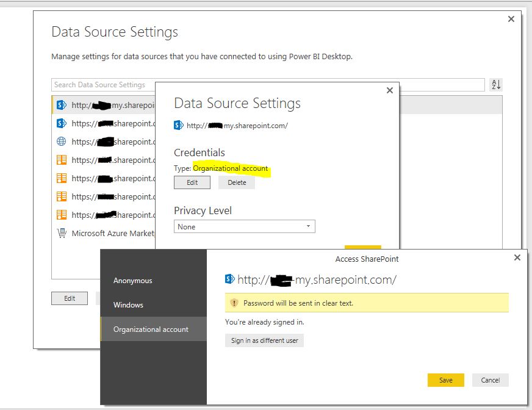
Task: Close the middle Data Source Settings dialog
Action: click(390, 90)
